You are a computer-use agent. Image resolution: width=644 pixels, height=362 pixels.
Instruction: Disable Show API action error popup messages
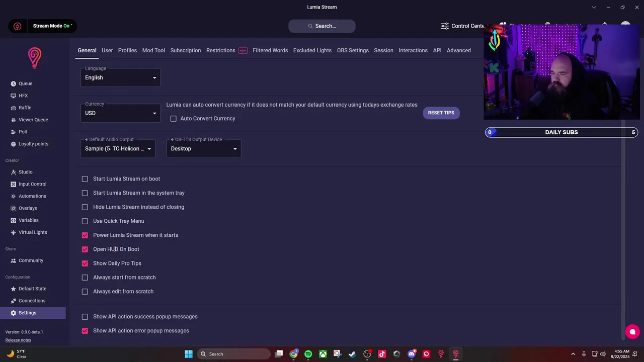coord(85,331)
